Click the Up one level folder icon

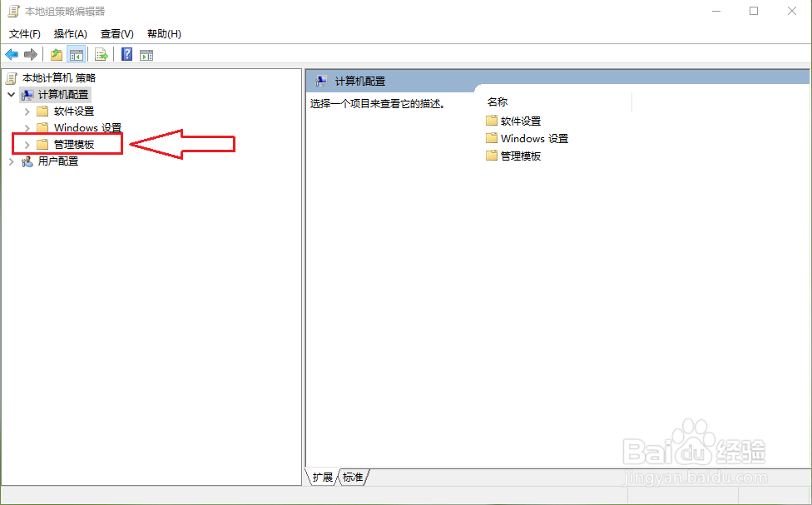pos(57,54)
